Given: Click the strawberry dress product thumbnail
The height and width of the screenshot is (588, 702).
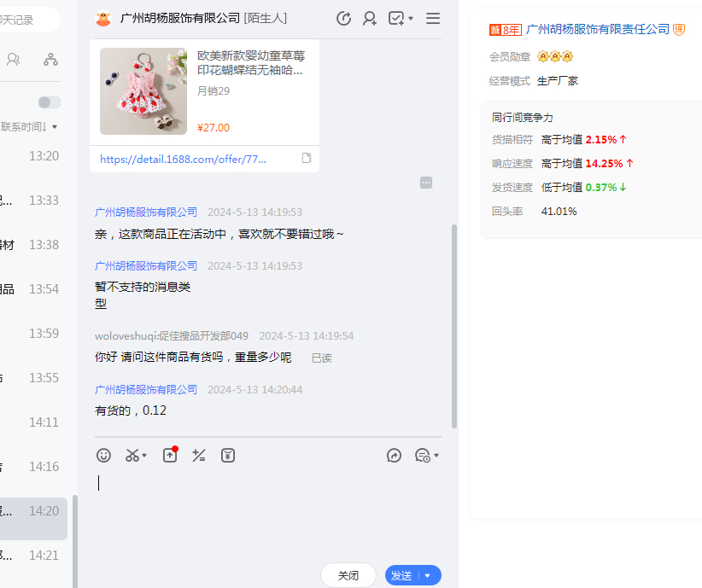Looking at the screenshot, I should coord(143,91).
